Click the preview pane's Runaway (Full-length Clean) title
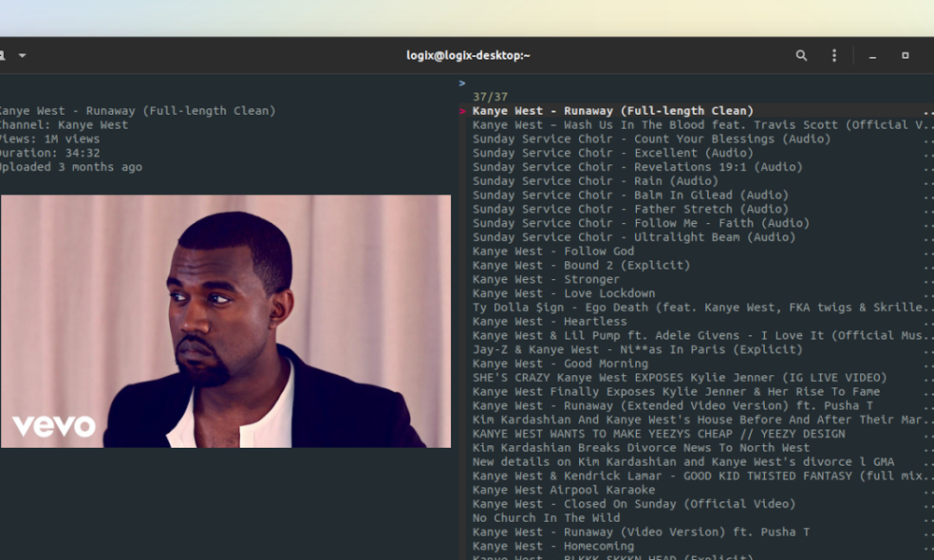 point(137,111)
